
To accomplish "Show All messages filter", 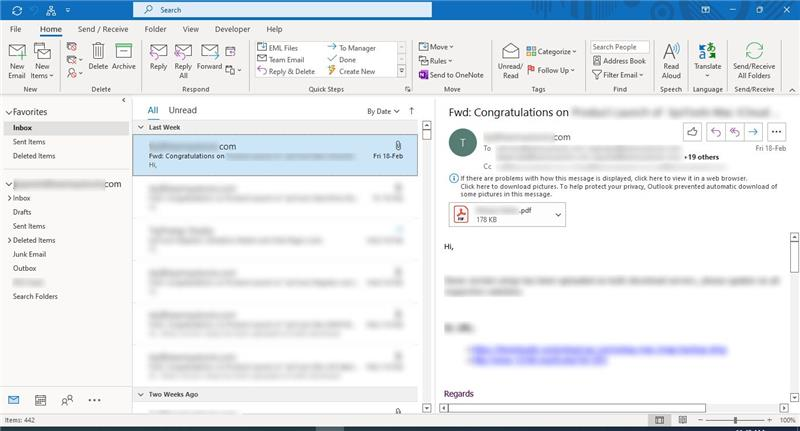I will point(153,110).
